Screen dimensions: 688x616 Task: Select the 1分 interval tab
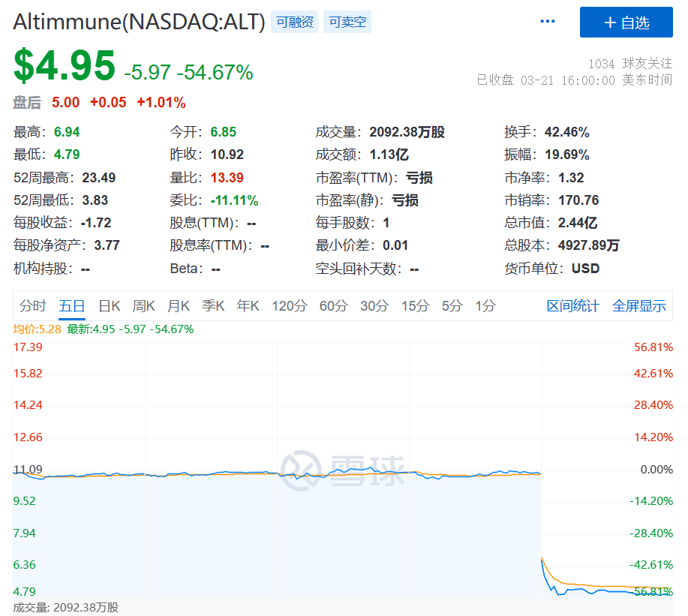pyautogui.click(x=485, y=305)
